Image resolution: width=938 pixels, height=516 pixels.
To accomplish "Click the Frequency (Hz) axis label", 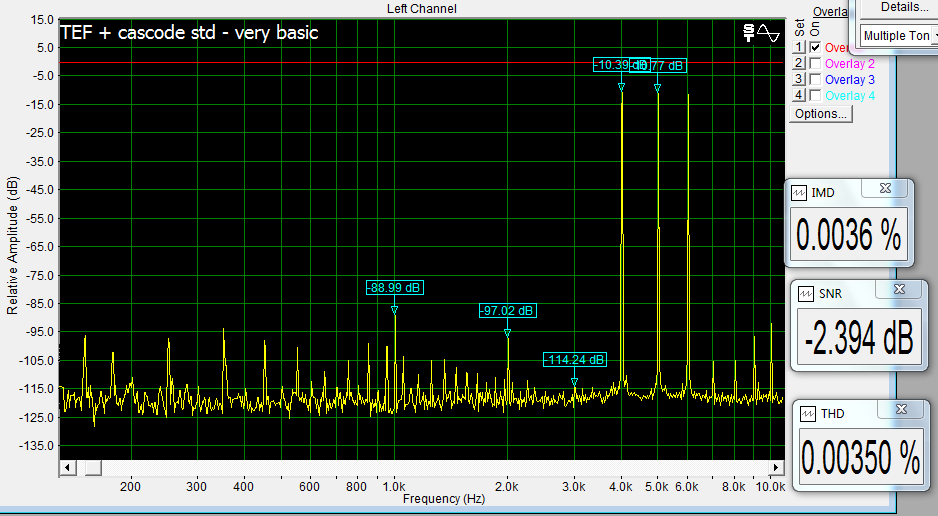I will point(444,499).
